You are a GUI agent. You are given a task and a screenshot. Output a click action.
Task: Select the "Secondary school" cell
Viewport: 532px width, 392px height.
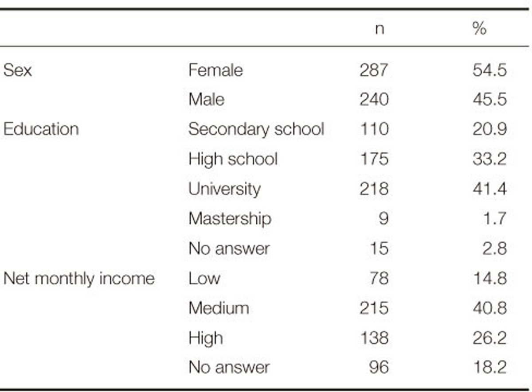(x=256, y=129)
